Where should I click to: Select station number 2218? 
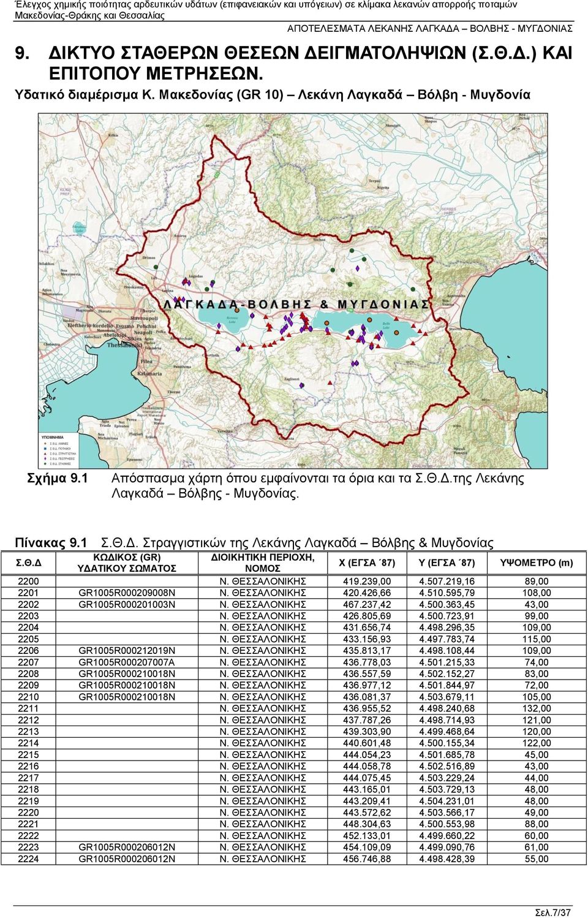pyautogui.click(x=28, y=789)
